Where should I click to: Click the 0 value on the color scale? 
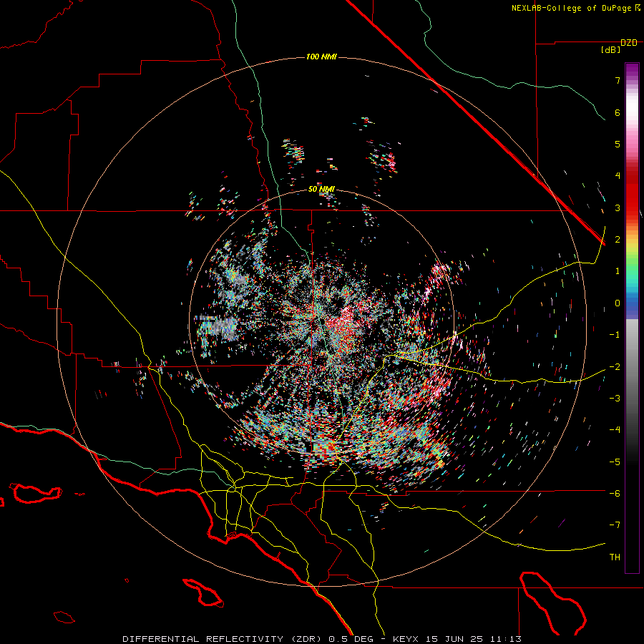click(x=618, y=303)
